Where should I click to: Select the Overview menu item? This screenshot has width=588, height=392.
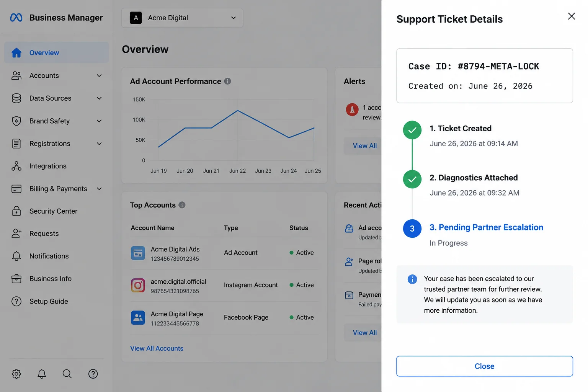click(x=57, y=53)
